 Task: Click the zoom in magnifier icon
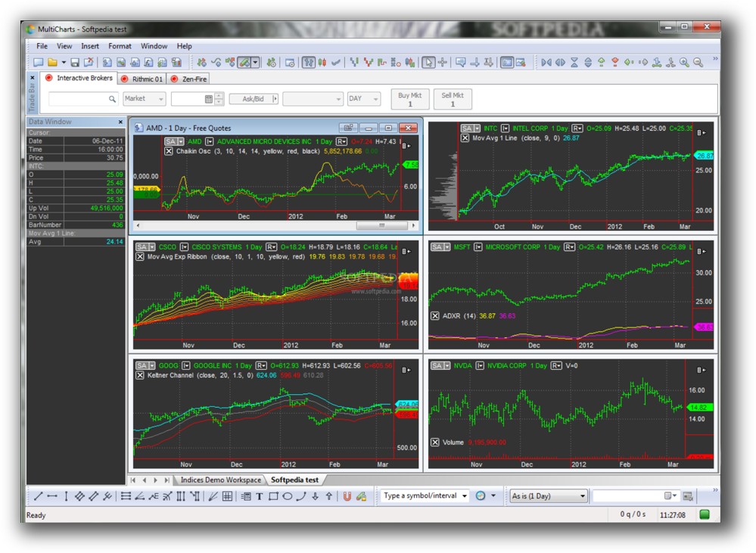[x=683, y=63]
